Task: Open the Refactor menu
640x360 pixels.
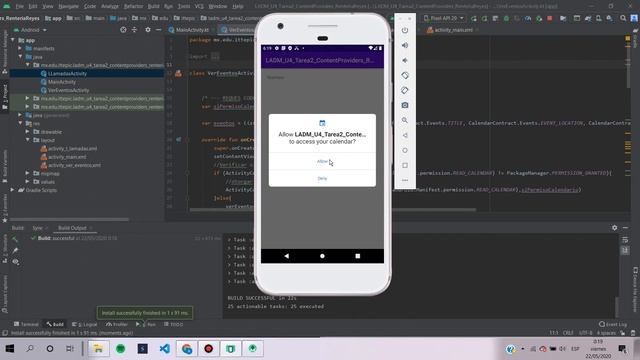Action: click(x=133, y=7)
